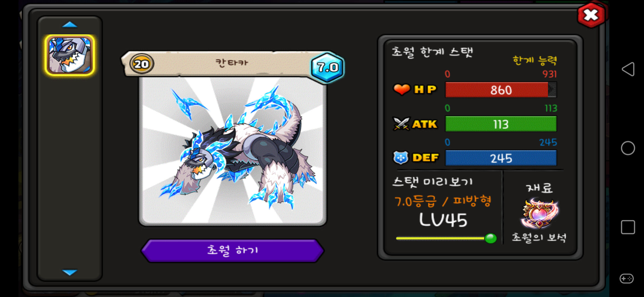The image size is (644, 297).
Task: Click the 7.0 grade hexagon badge
Action: (x=328, y=67)
